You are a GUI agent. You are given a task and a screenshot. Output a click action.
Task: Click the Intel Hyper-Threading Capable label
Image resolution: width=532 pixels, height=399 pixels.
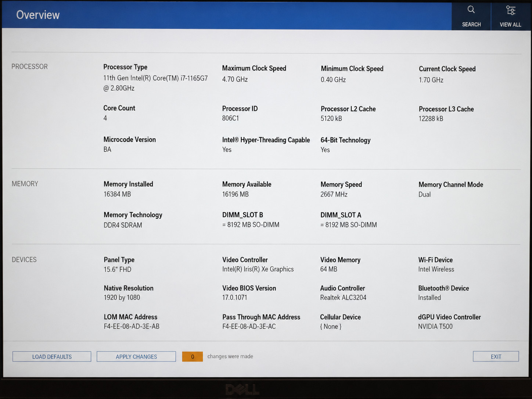266,140
